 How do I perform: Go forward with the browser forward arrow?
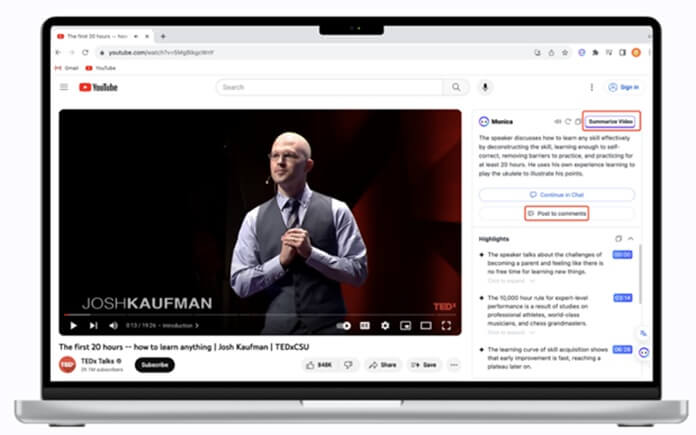[72, 52]
